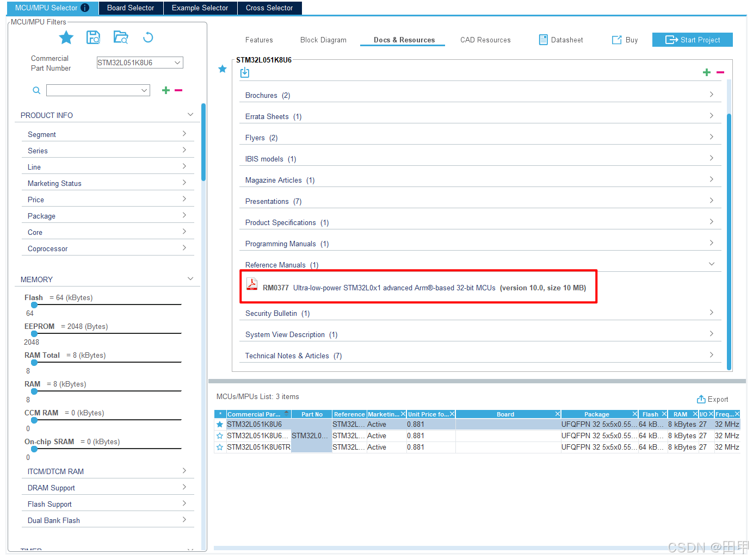Click the reset filters refresh icon
The width and height of the screenshot is (753, 560).
[148, 38]
